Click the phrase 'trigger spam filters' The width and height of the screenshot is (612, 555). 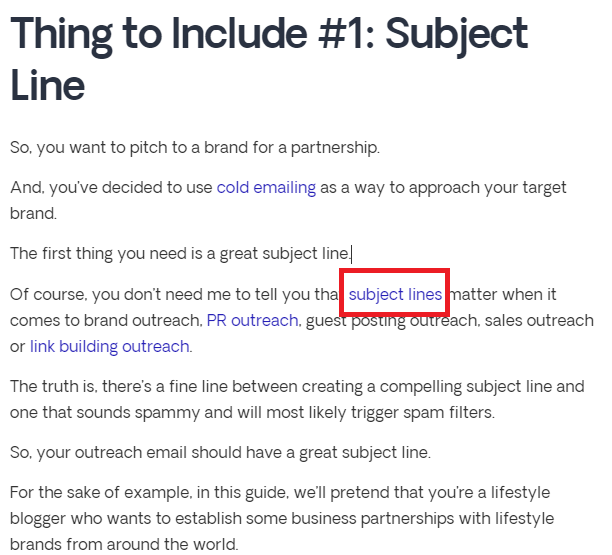click(423, 413)
